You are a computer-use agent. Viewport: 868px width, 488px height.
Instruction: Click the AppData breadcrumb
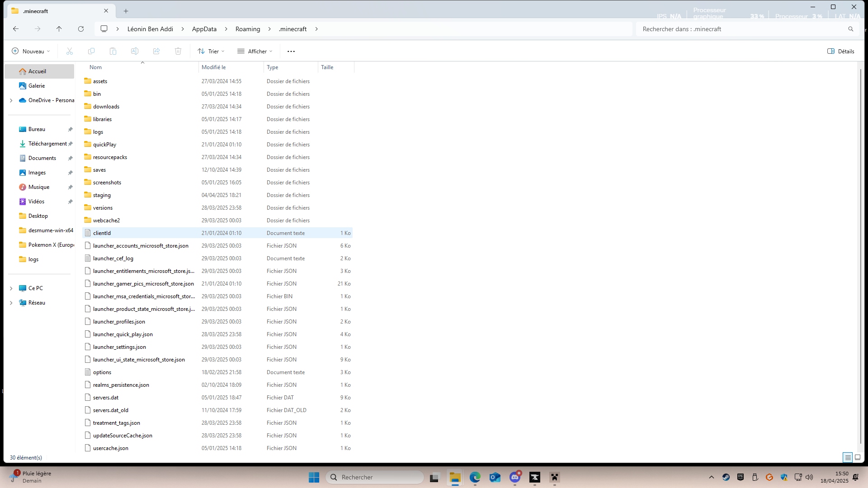point(204,29)
